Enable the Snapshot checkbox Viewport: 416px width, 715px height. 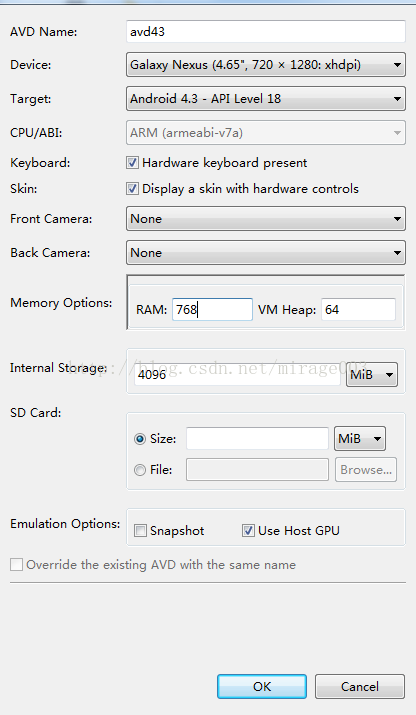coord(140,531)
